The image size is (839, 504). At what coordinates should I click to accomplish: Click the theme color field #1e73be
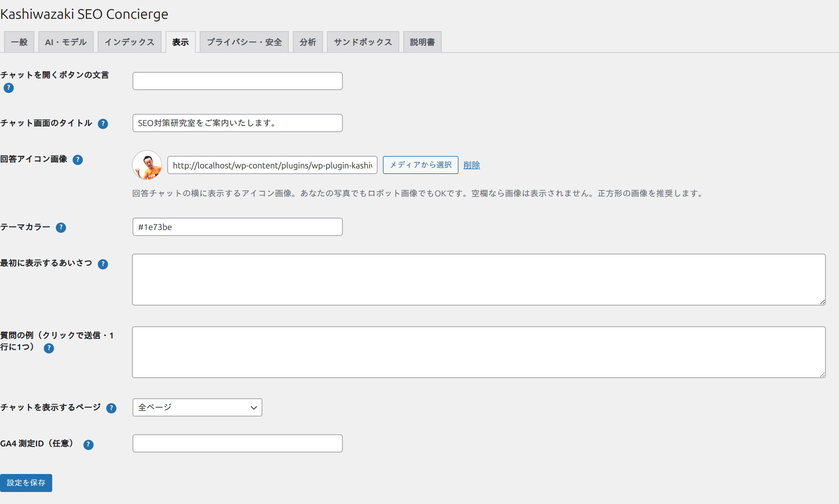coord(238,227)
